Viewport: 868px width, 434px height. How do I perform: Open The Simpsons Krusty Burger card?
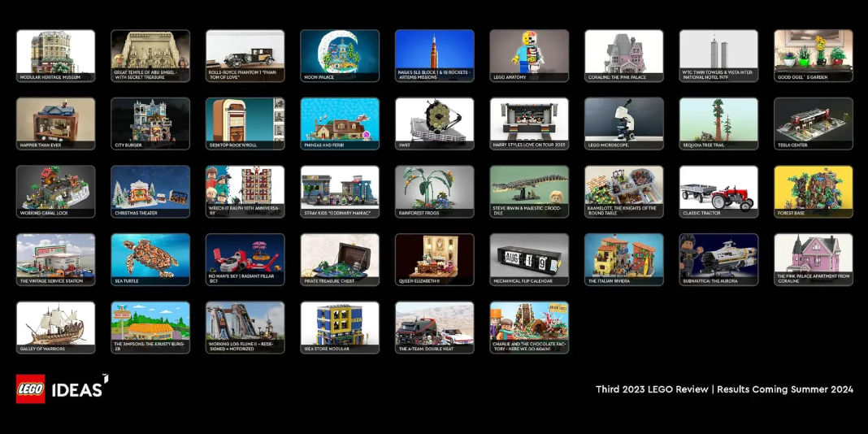150,328
